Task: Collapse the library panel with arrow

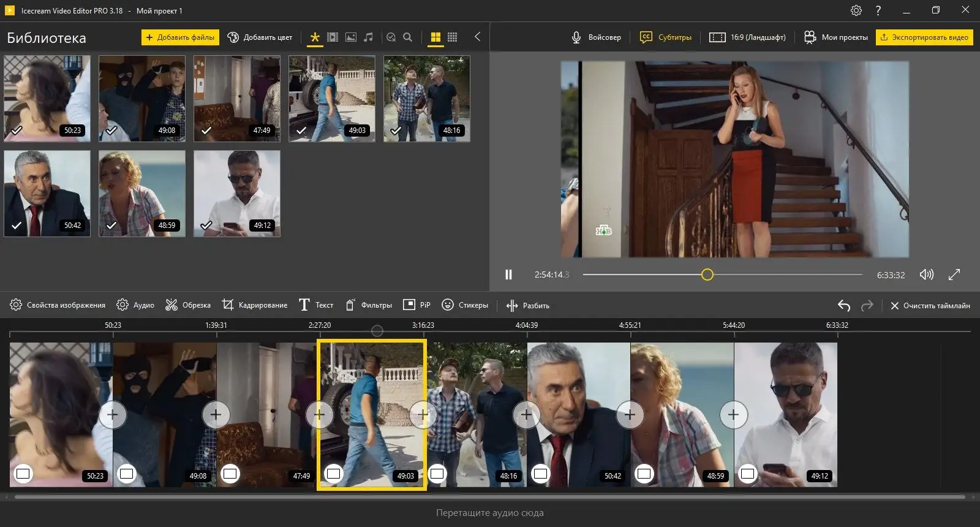Action: 477,37
